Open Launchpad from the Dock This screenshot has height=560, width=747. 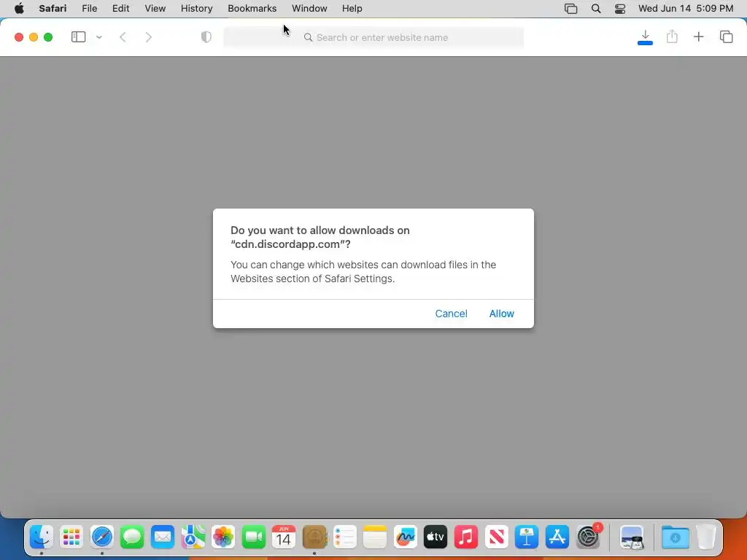pyautogui.click(x=71, y=537)
